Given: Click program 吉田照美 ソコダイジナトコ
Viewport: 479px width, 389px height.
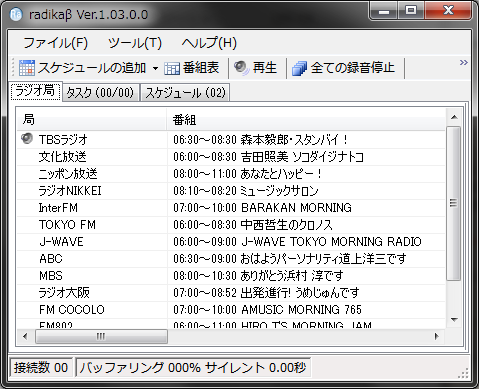Looking at the screenshot, I should click(302, 157).
